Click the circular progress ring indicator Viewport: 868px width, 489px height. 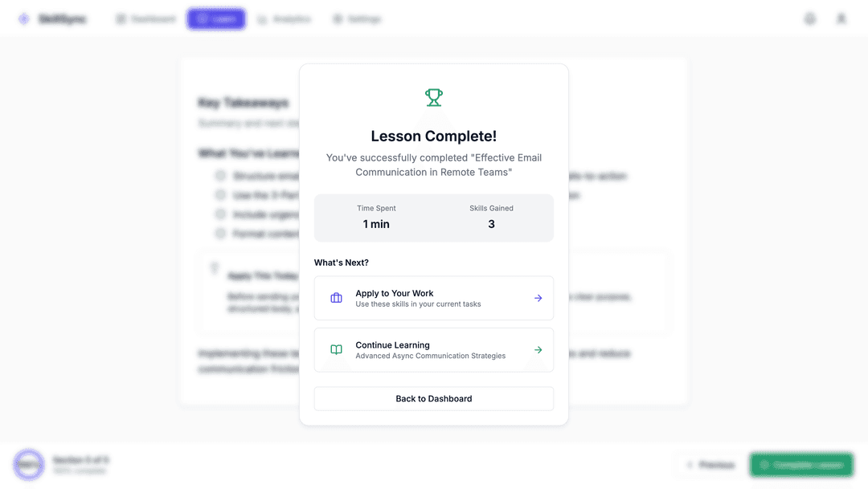[29, 465]
